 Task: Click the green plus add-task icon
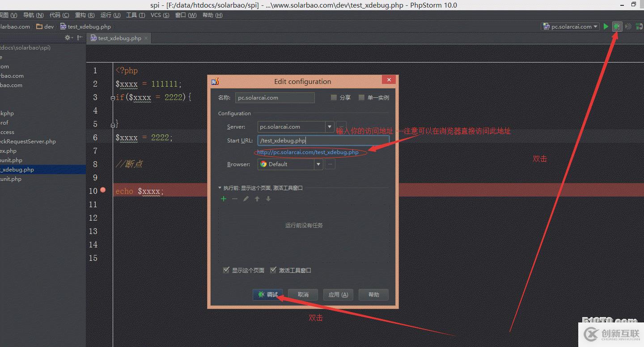pyautogui.click(x=224, y=199)
